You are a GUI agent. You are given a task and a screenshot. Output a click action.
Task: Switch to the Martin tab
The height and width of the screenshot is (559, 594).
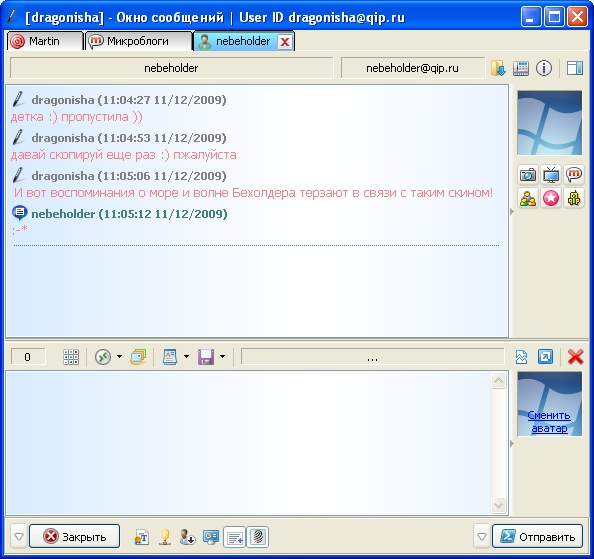pyautogui.click(x=44, y=41)
